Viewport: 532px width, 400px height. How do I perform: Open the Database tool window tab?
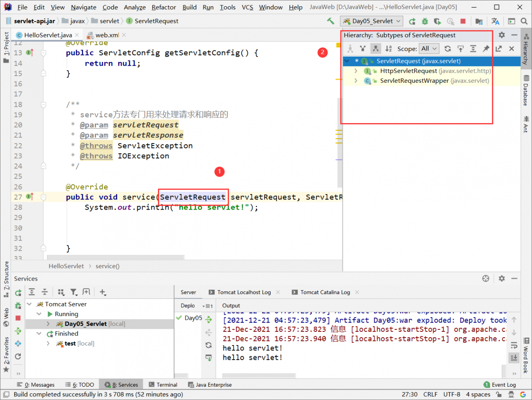[526, 90]
